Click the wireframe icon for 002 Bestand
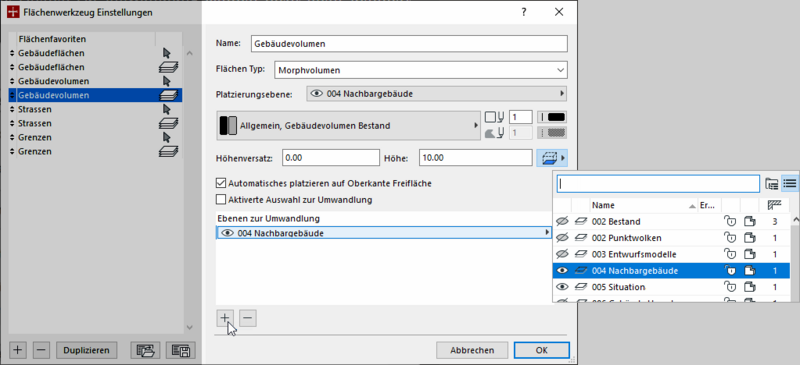The height and width of the screenshot is (365, 800). click(749, 222)
